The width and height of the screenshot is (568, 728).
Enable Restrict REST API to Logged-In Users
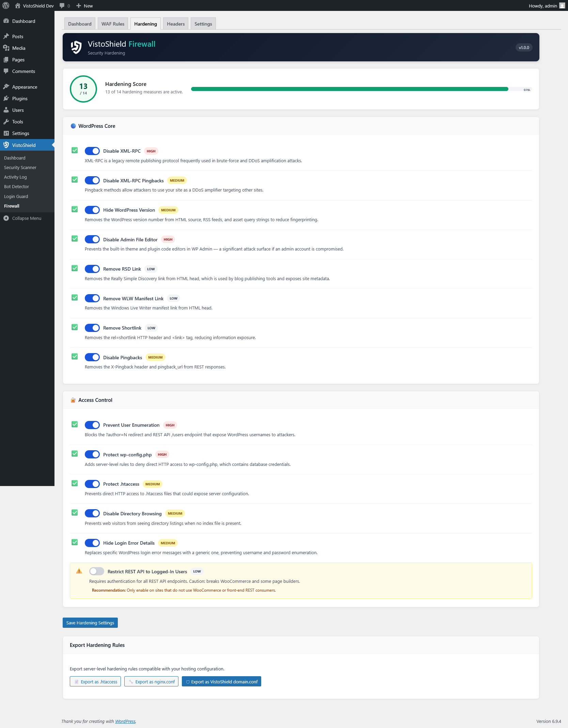click(x=97, y=571)
